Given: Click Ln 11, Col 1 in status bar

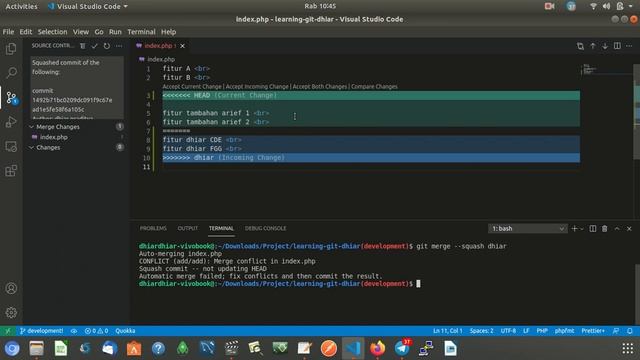Looking at the screenshot, I should click(448, 331).
